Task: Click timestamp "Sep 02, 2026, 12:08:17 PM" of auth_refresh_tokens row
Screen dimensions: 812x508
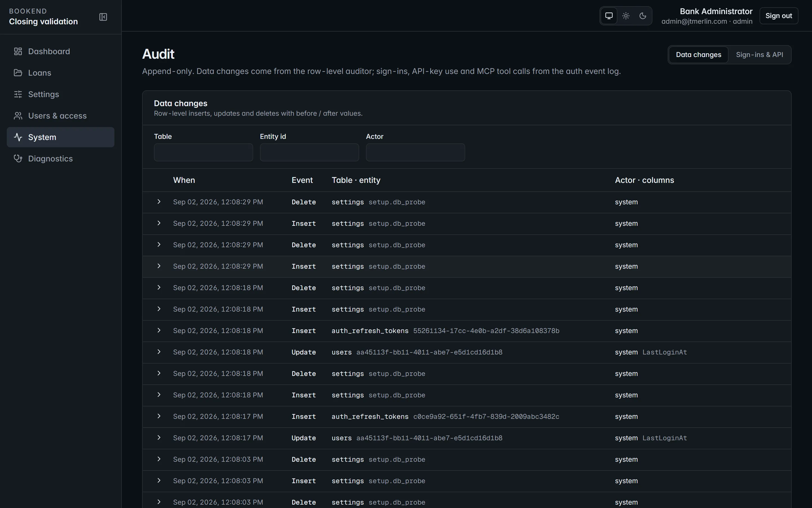Action: click(218, 417)
